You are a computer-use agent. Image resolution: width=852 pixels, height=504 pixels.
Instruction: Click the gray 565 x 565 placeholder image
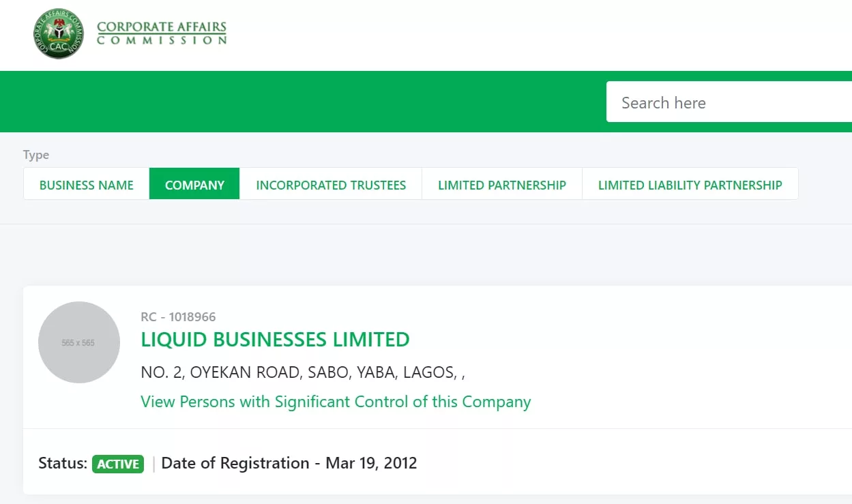click(78, 342)
